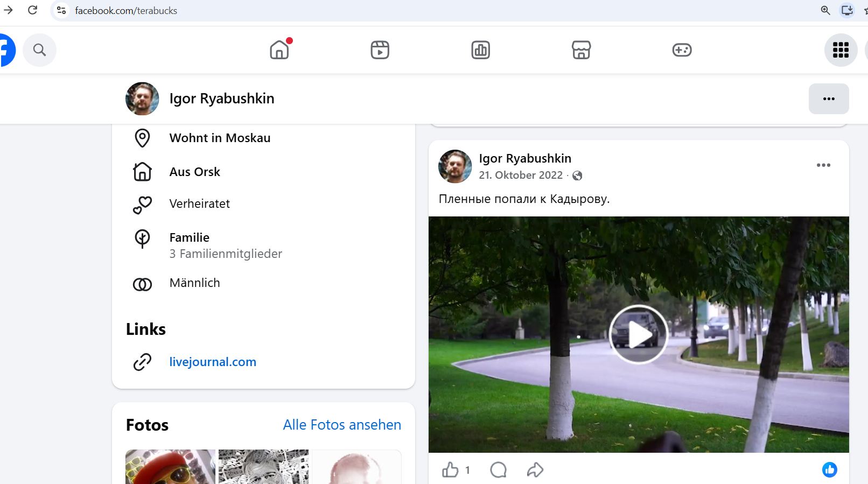
Task: Click '3 Familienmitglieder' text
Action: pyautogui.click(x=226, y=254)
